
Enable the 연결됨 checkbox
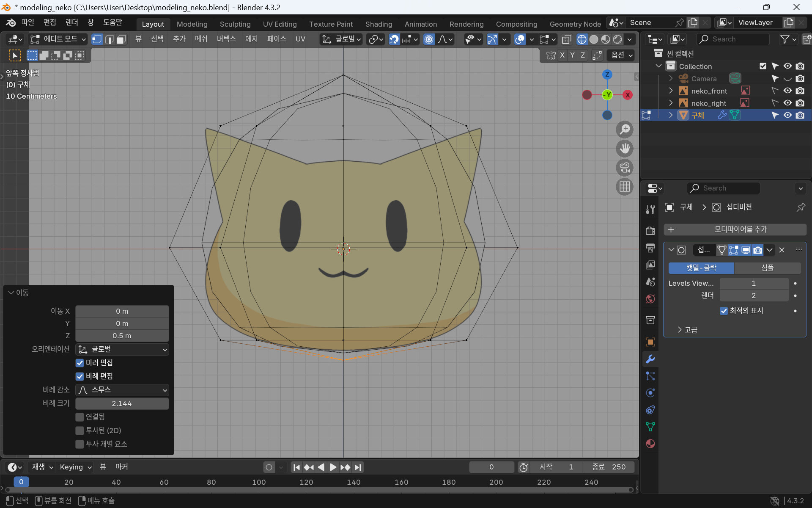point(80,417)
